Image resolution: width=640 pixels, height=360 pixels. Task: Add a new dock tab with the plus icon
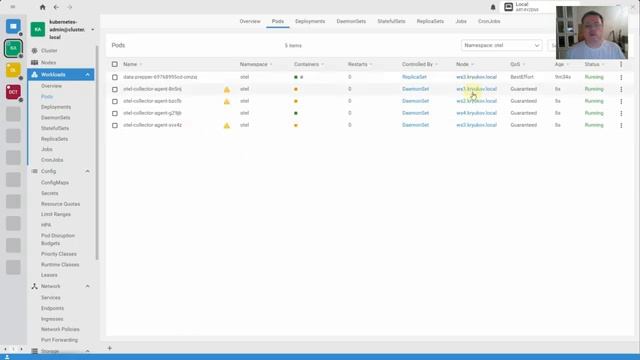click(x=109, y=348)
